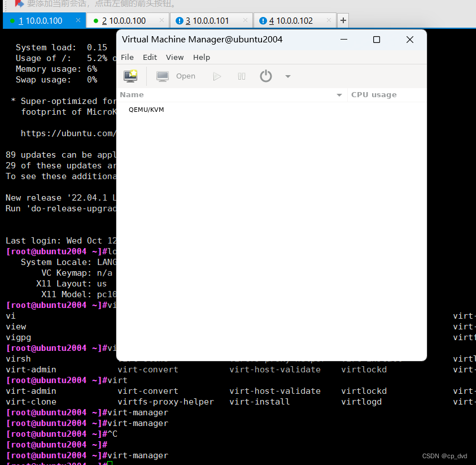476x465 pixels.
Task: Close the second 10.0.0.100 session tab
Action: click(161, 20)
